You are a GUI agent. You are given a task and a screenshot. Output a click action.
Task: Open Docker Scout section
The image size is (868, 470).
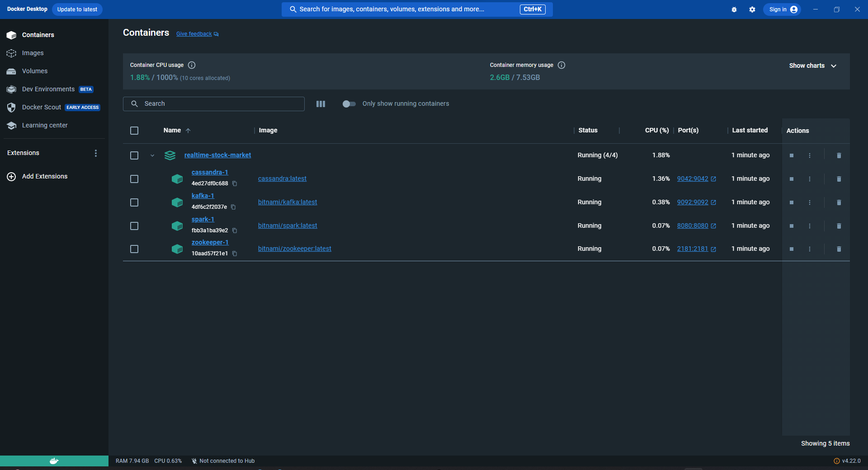54,107
